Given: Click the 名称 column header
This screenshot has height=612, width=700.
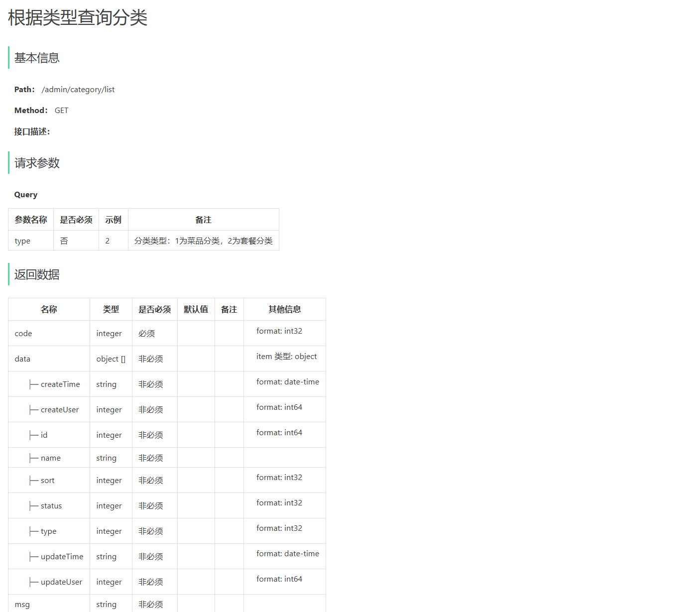Looking at the screenshot, I should [49, 309].
